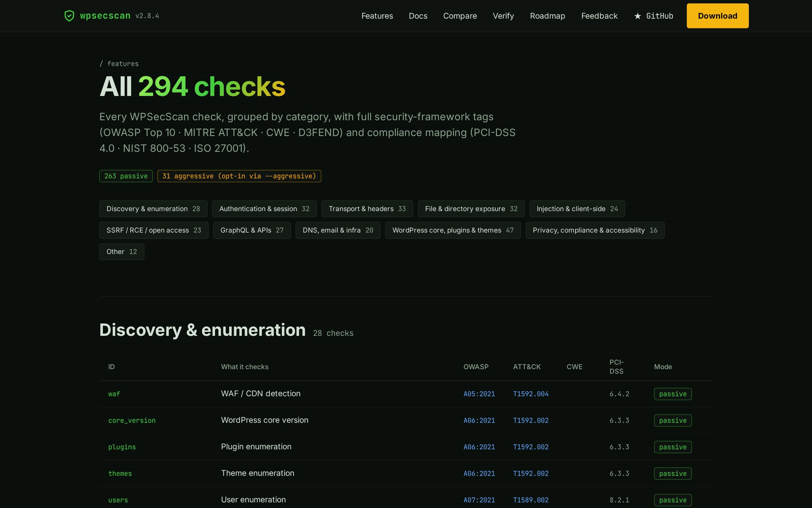Visit the GitHub link

coord(654,16)
